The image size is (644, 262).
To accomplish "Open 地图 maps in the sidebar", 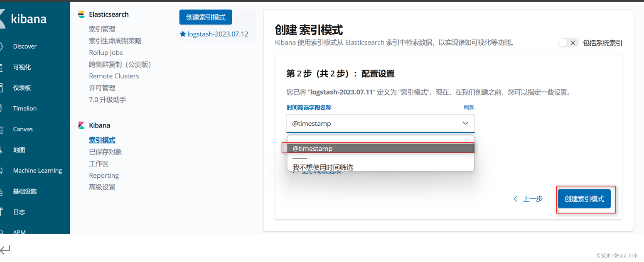I will (x=19, y=150).
